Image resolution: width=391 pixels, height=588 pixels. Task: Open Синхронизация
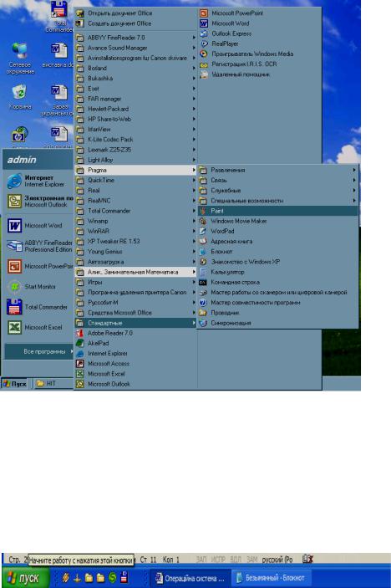click(x=277, y=323)
